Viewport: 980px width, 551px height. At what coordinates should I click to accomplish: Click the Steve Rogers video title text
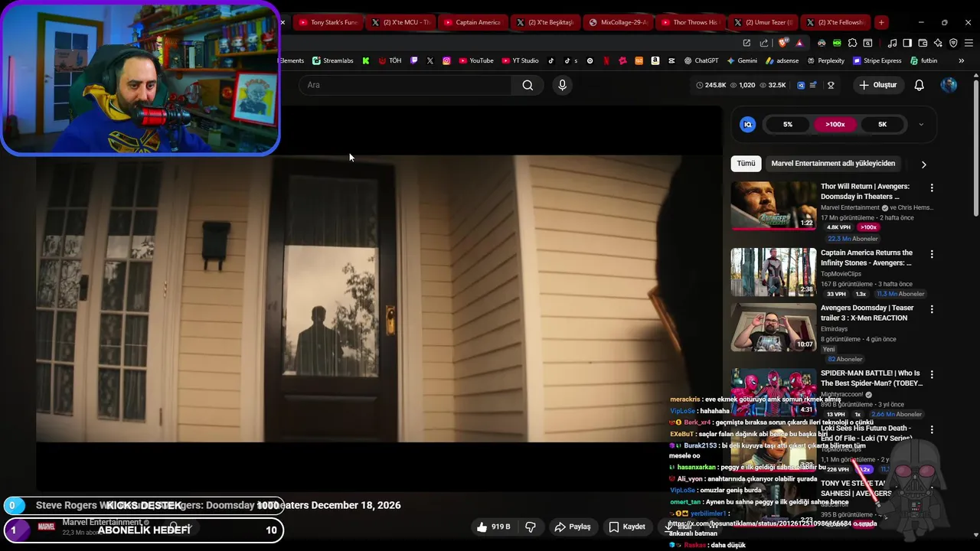tap(218, 505)
